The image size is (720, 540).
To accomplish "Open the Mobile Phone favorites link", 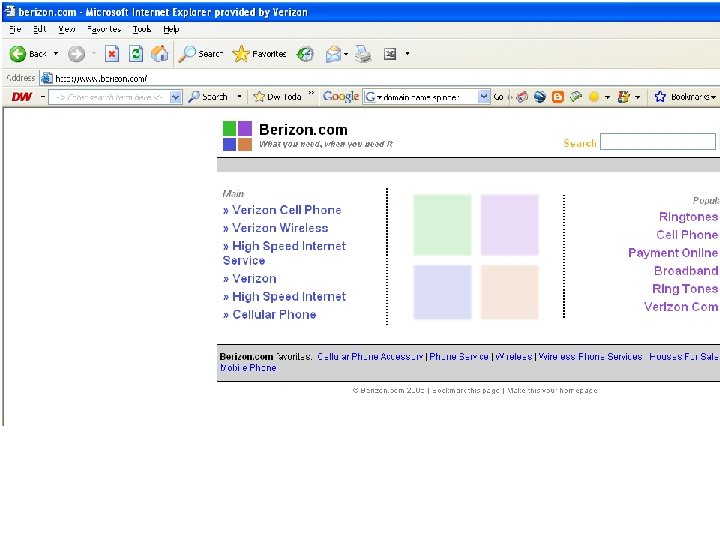I will [248, 367].
